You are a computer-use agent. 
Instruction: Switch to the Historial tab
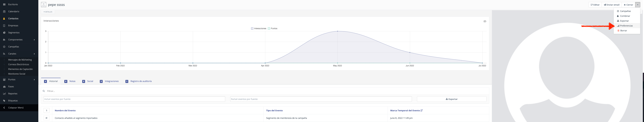tap(51, 81)
